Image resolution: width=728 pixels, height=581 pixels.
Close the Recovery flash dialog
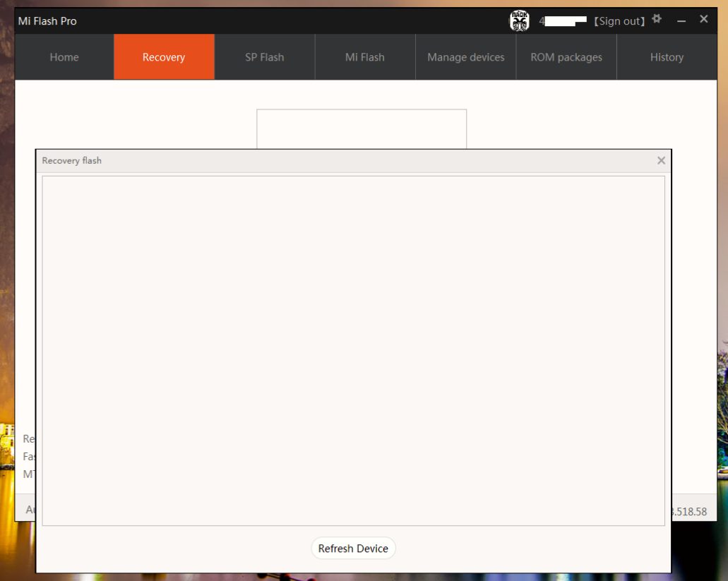click(661, 160)
